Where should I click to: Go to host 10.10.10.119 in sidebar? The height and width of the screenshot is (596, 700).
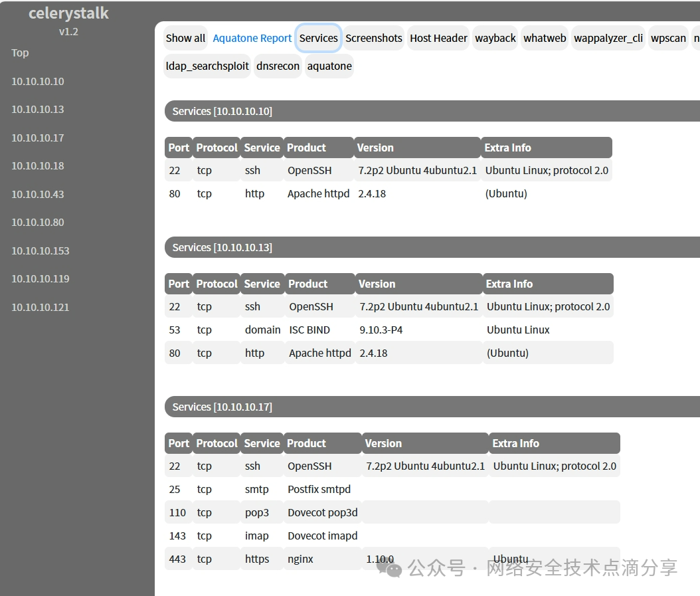(40, 279)
